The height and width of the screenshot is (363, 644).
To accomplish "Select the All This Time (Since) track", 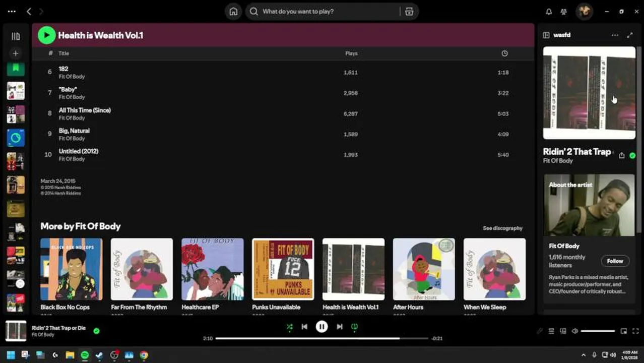I will [x=283, y=114].
